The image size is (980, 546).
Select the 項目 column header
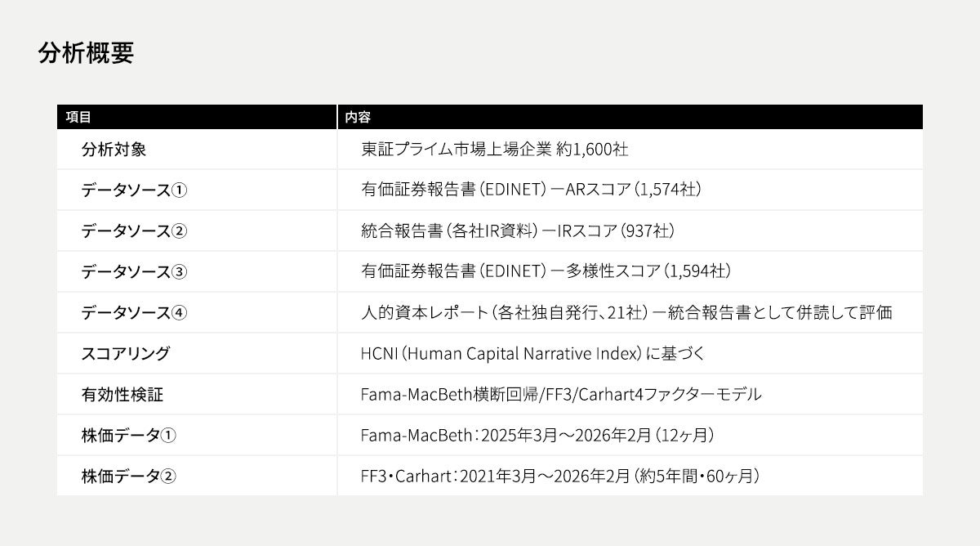78,117
